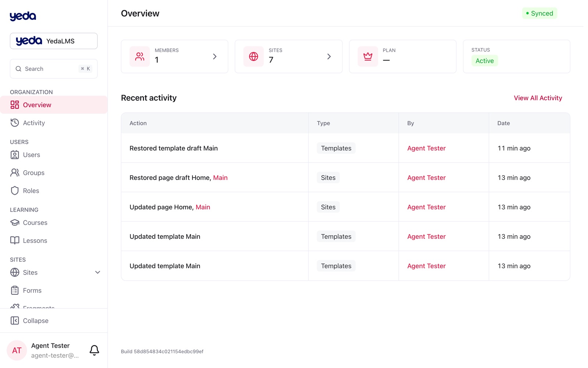The image size is (588, 368).
Task: Click the '11 min ago' date cell
Action: click(514, 148)
